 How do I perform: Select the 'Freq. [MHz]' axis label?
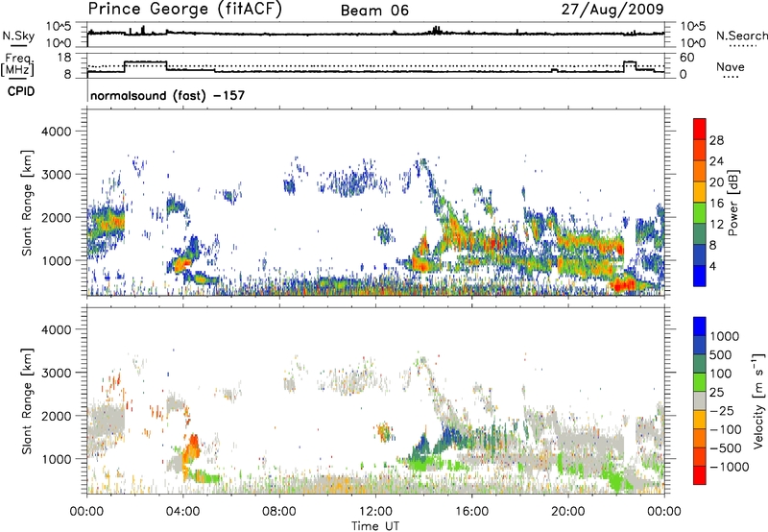[x=19, y=65]
